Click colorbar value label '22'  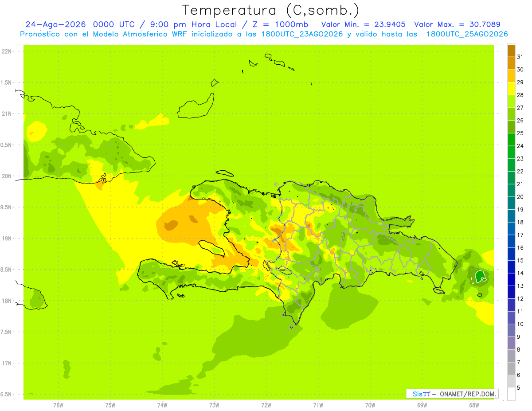(520, 171)
